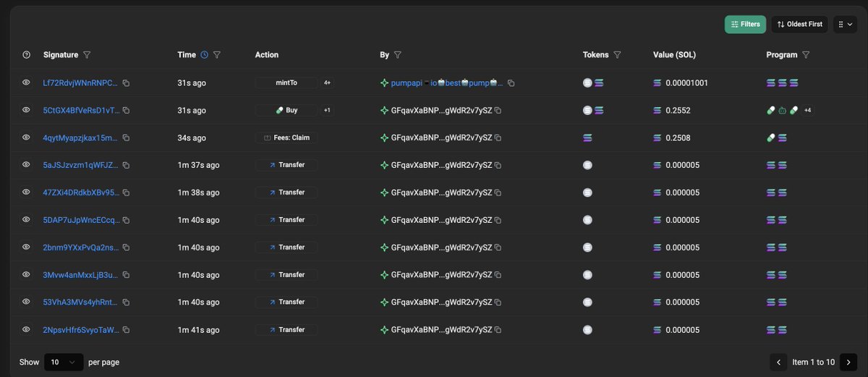The image size is (868, 377).
Task: Open signature 5CtGX4BfVeRsD1vT link
Action: [x=80, y=111]
